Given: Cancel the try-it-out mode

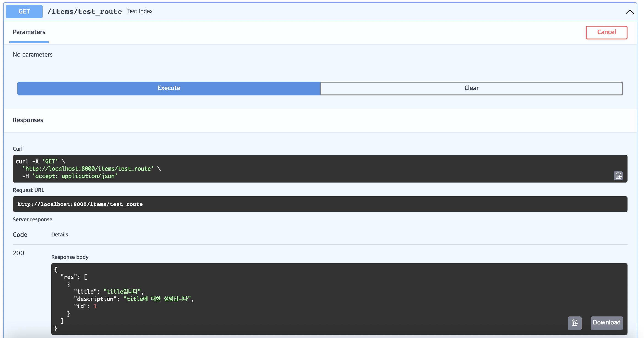Looking at the screenshot, I should click(x=606, y=32).
